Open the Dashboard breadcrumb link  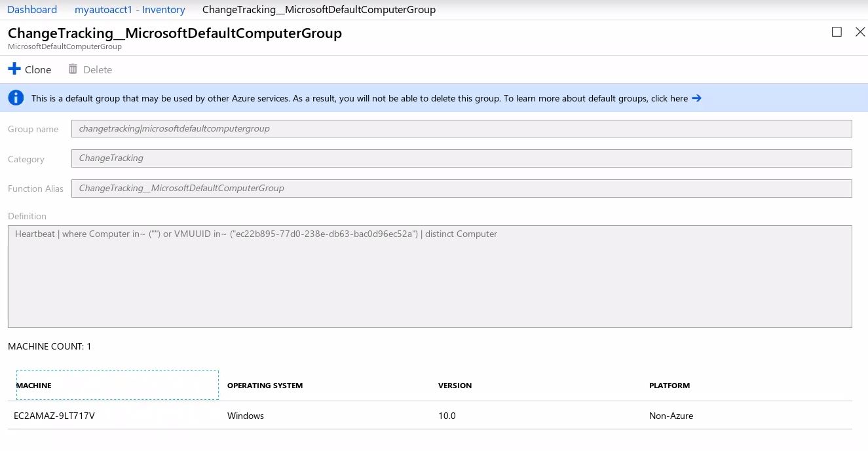(32, 10)
